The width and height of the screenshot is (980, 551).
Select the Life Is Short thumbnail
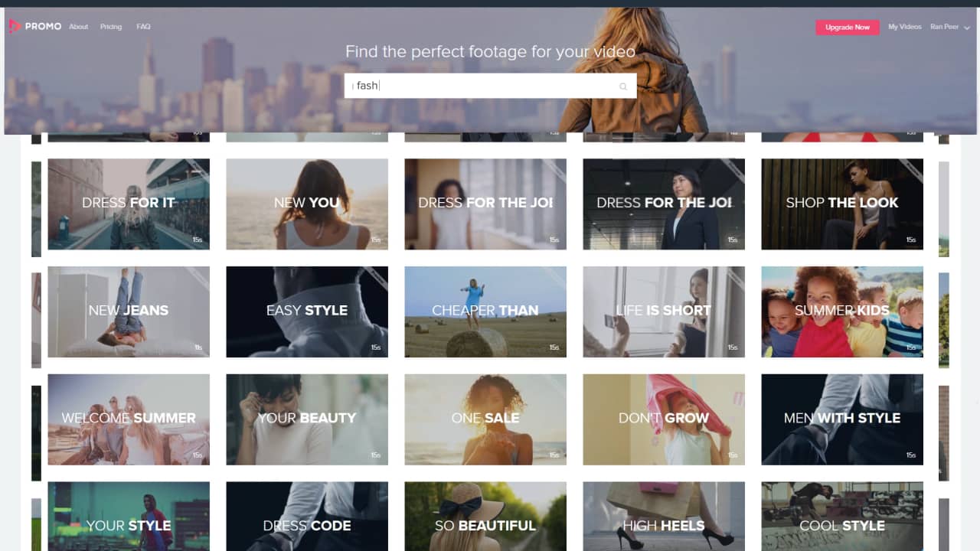point(664,312)
